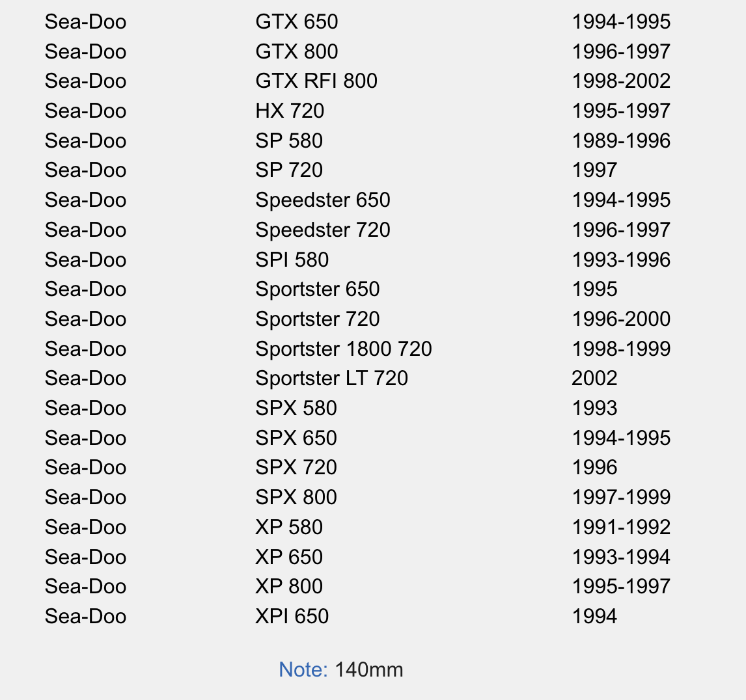Select the Sportster LT 720 model
The image size is (746, 700).
click(332, 379)
